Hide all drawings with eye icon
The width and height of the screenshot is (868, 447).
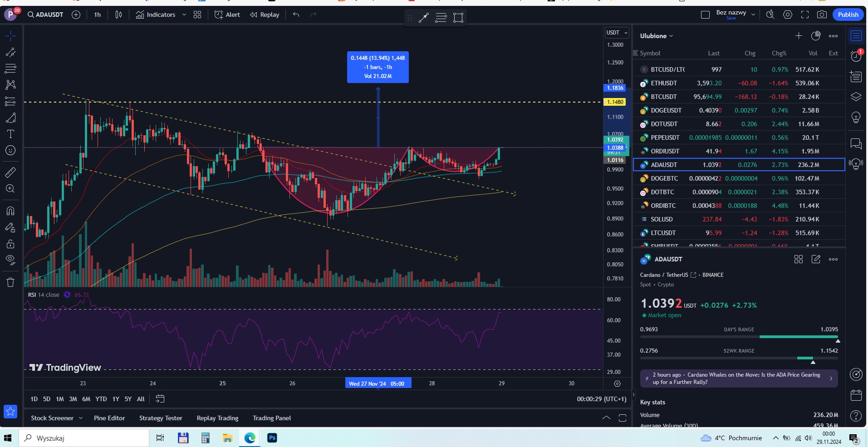pyautogui.click(x=10, y=260)
